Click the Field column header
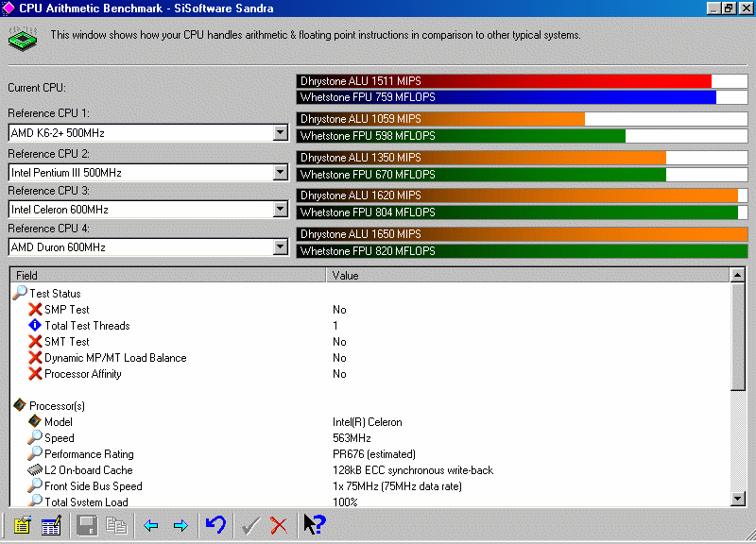 pos(168,275)
